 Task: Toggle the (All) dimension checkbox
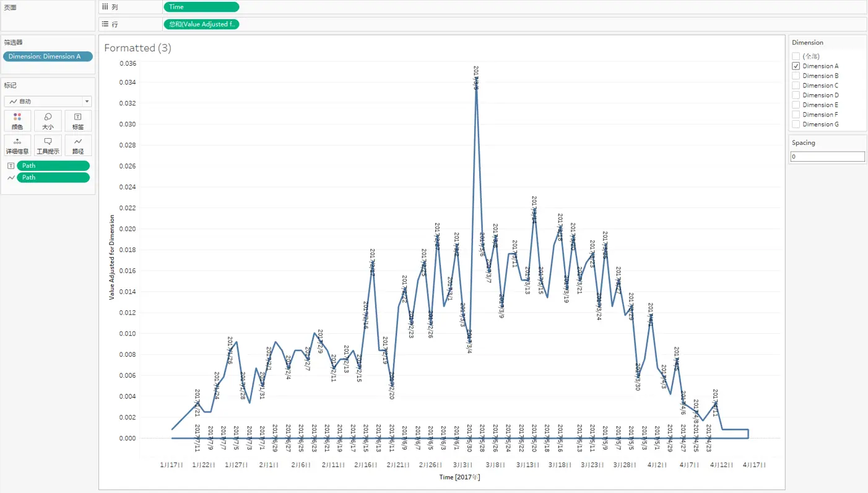coord(796,56)
